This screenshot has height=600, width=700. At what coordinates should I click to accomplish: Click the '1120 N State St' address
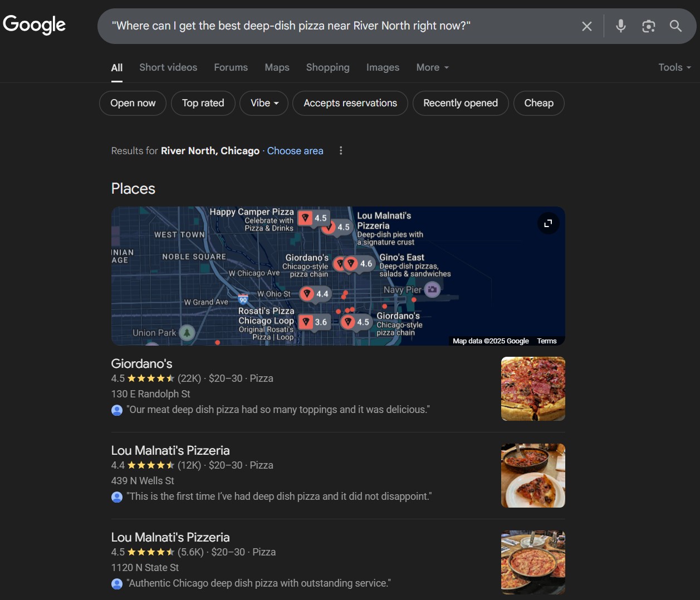[145, 568]
